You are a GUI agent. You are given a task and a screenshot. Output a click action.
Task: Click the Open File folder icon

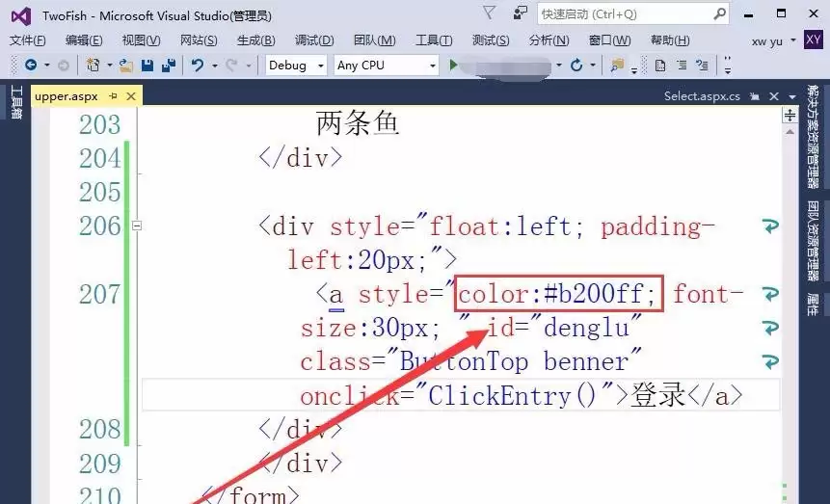[125, 66]
